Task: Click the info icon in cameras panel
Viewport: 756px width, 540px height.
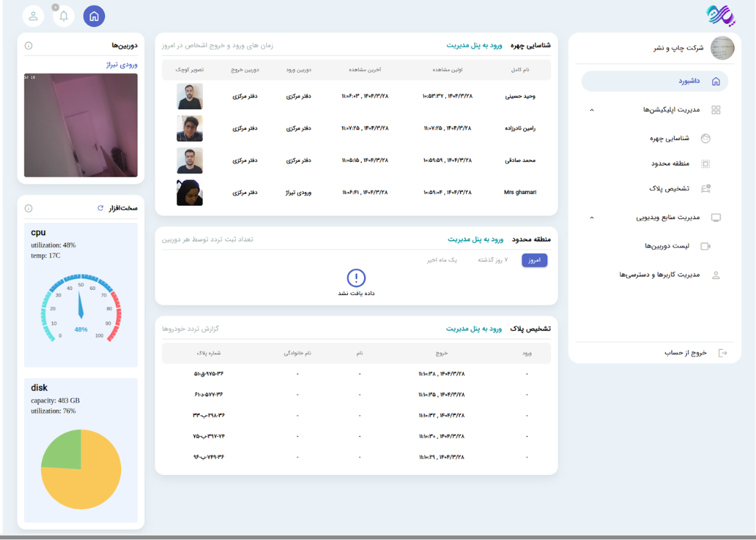Action: [x=28, y=46]
